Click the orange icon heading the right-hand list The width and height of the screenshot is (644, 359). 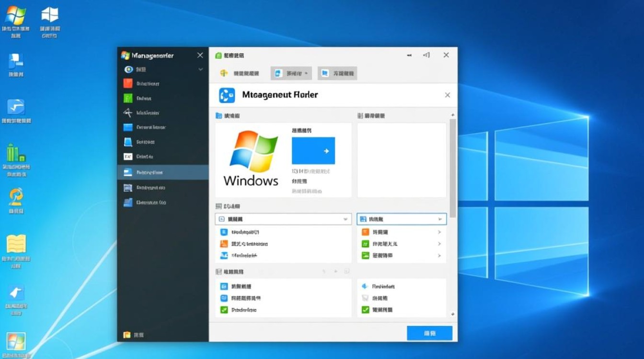[365, 232]
